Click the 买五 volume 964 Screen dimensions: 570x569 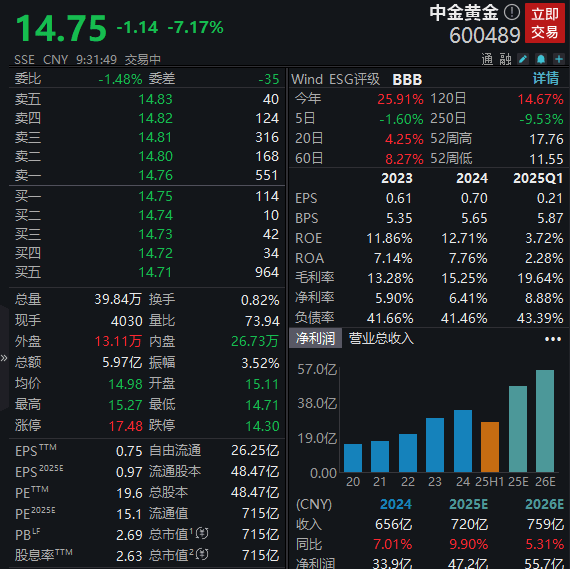coord(267,272)
